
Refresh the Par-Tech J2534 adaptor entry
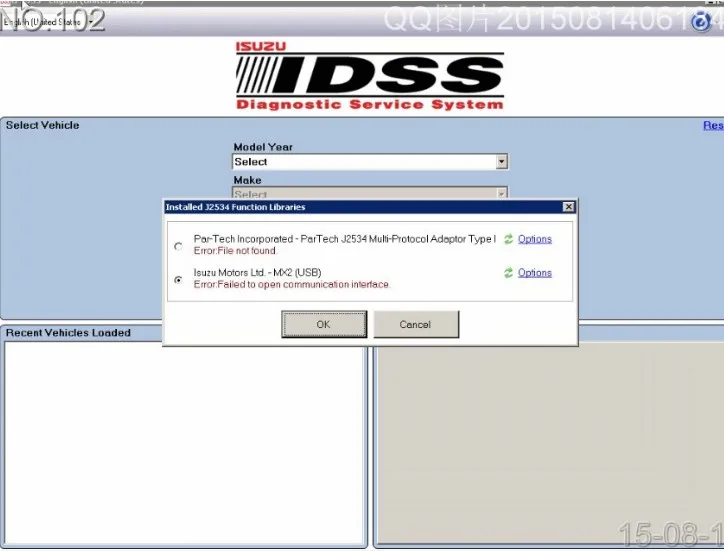[508, 239]
